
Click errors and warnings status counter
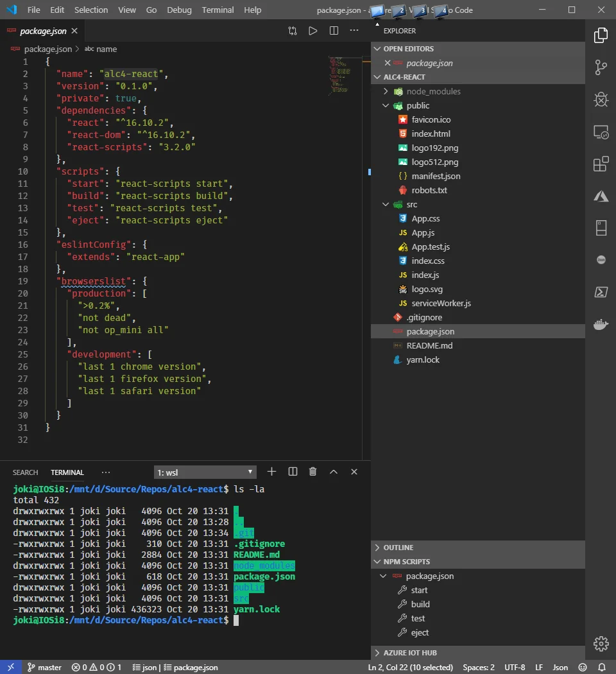pos(96,667)
